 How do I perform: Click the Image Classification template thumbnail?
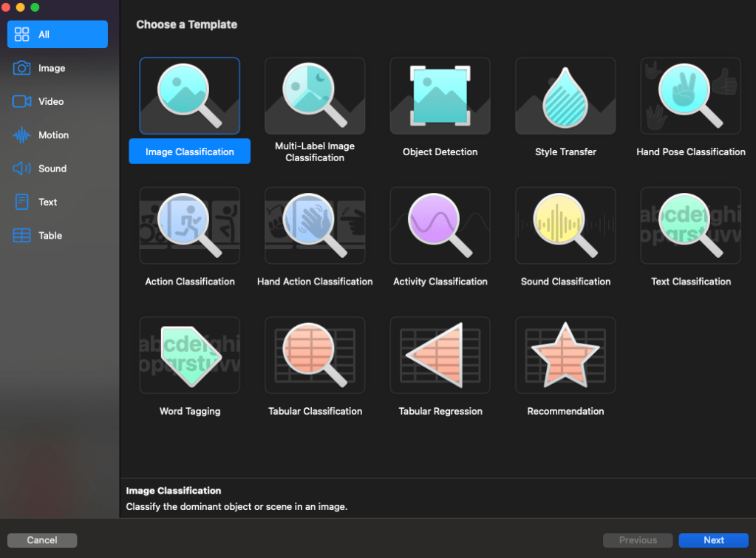[x=189, y=96]
